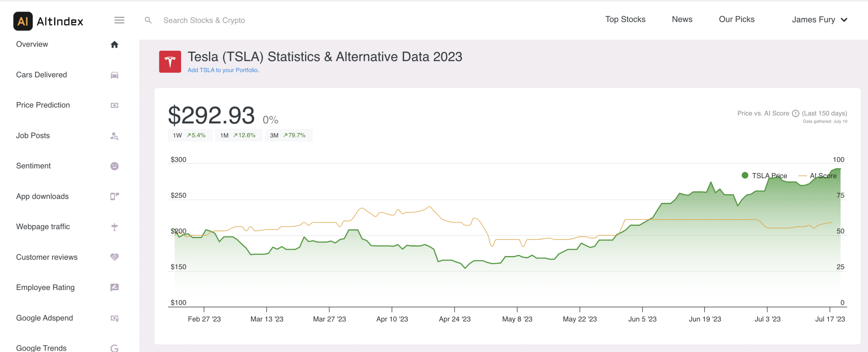Open the Our Picks navigation item
The image size is (868, 352).
tap(737, 19)
